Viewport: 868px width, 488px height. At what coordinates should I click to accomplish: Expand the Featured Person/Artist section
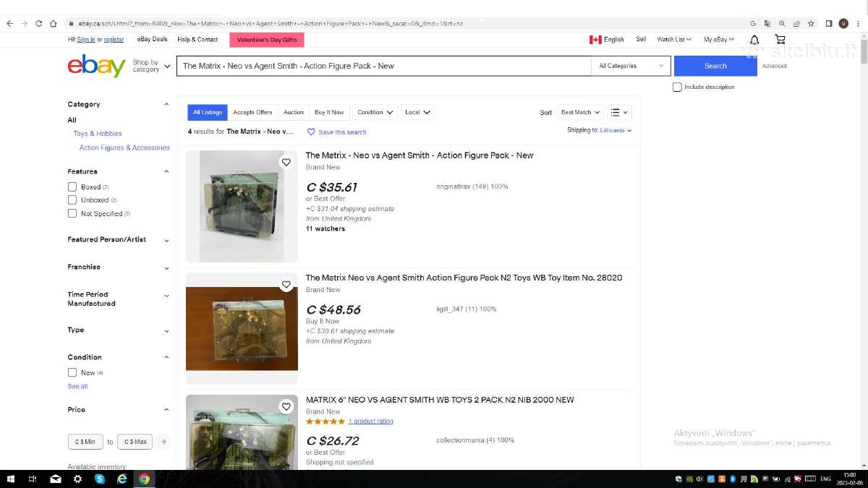coord(119,240)
